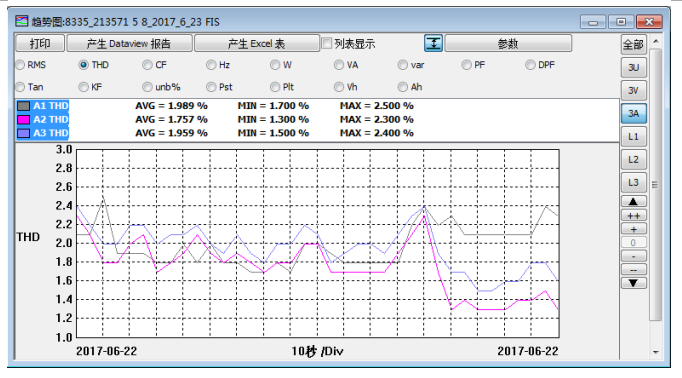Switch to the 3U channel view

633,67
